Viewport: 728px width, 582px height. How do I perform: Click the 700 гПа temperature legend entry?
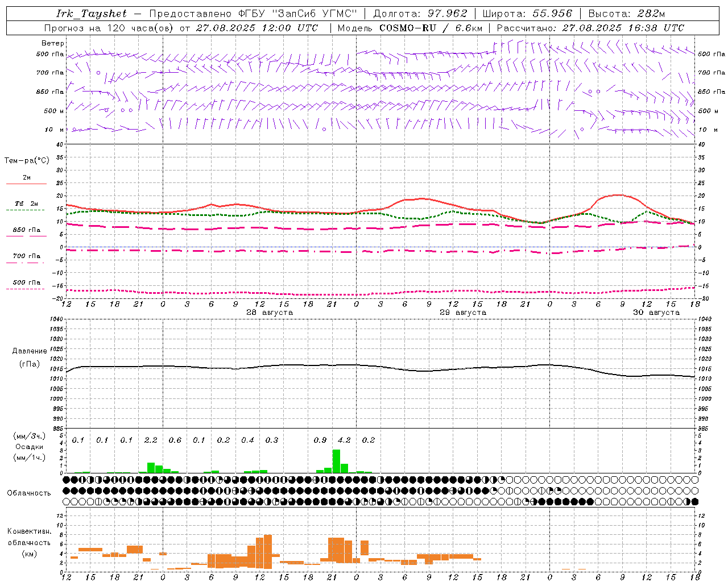[26, 256]
